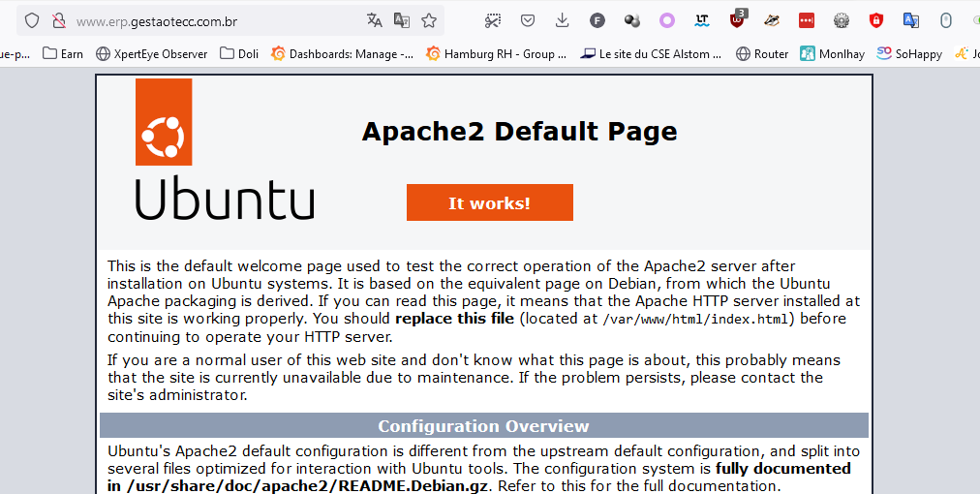The width and height of the screenshot is (980, 494).
Task: Open the XpertEye Observer bookmark
Action: coord(151,54)
